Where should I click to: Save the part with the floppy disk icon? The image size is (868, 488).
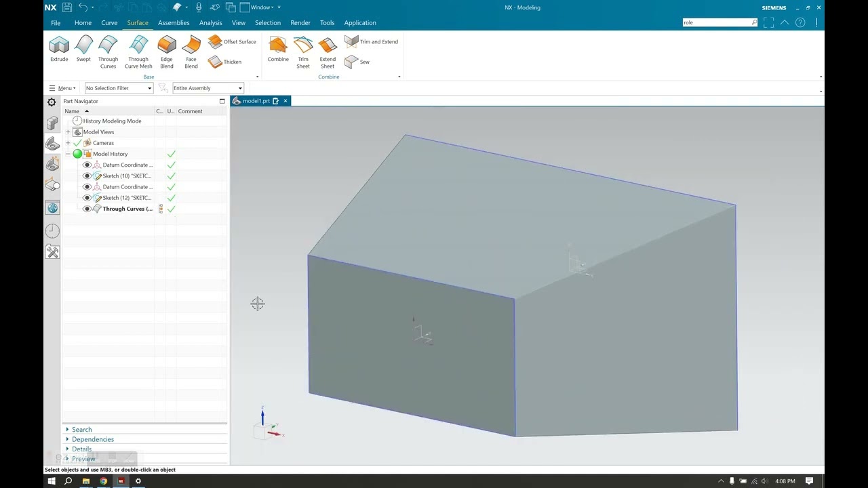[x=66, y=7]
